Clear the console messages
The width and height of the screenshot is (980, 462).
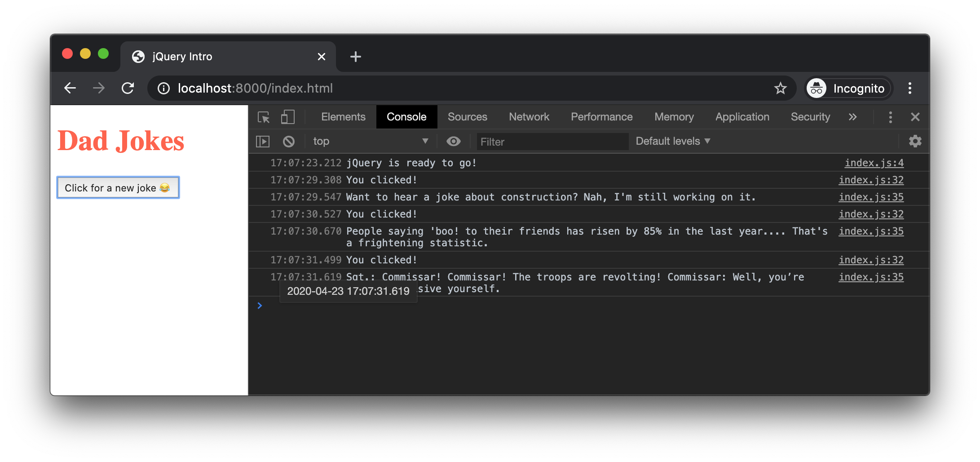click(x=289, y=141)
